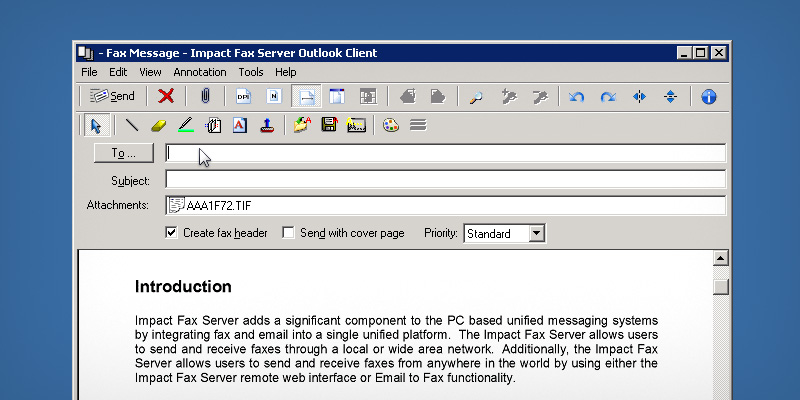800x400 pixels.
Task: Pick the eraser annotation tool
Action: pos(158,125)
